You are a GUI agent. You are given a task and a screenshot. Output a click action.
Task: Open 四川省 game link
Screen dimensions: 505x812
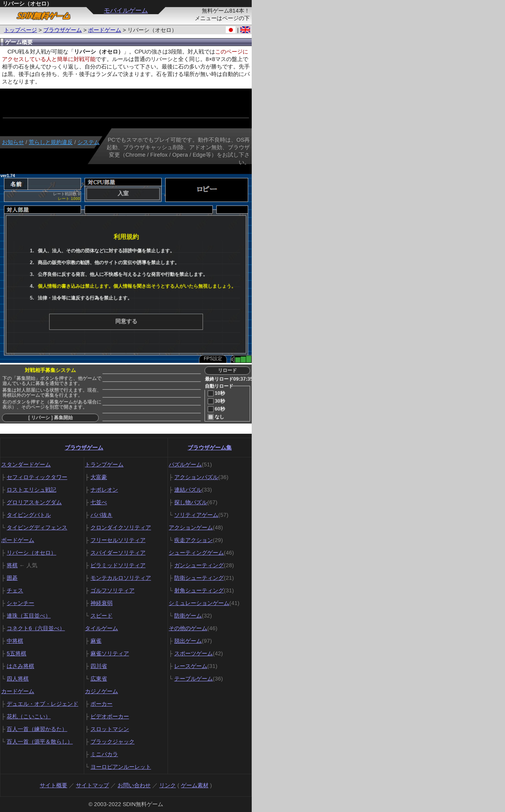coord(99,666)
